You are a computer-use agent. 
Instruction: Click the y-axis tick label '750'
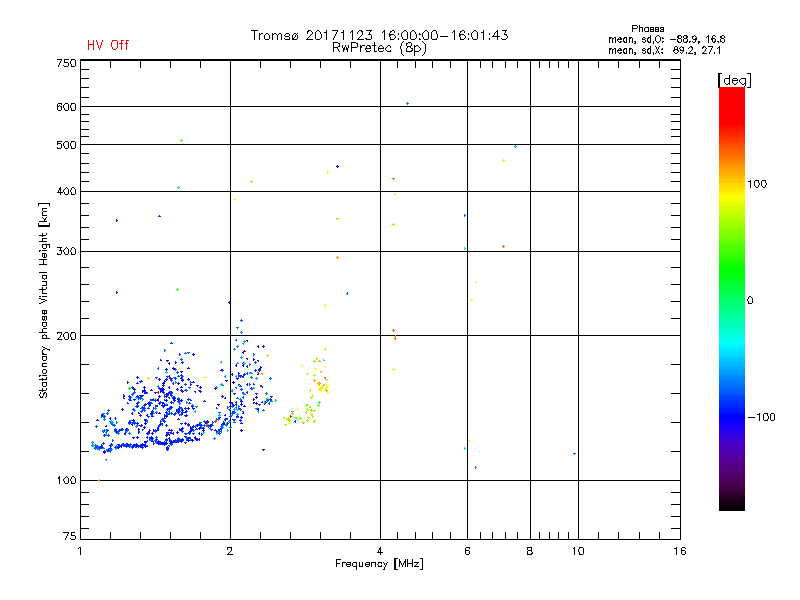pos(66,63)
